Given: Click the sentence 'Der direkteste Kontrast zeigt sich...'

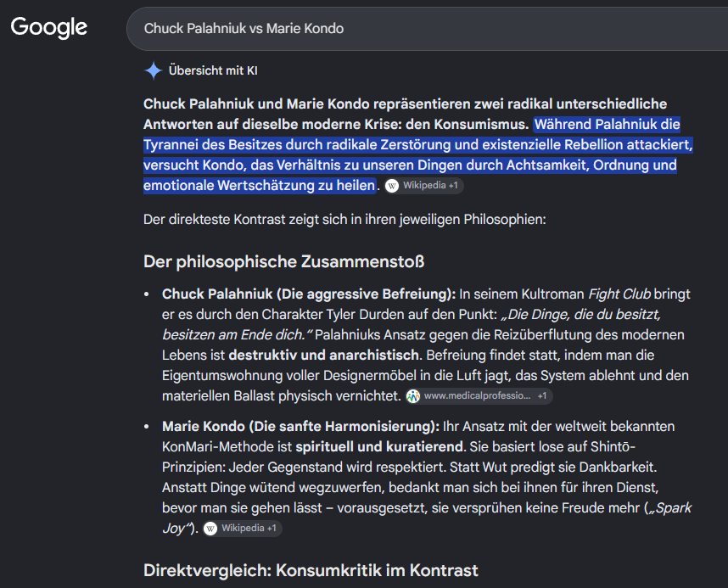Looking at the screenshot, I should pyautogui.click(x=344, y=219).
